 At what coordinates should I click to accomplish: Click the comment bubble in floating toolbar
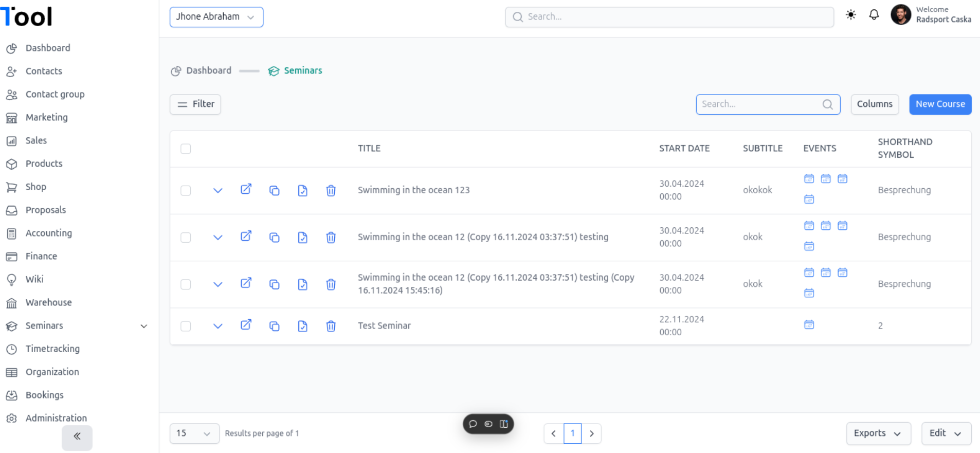click(x=473, y=424)
